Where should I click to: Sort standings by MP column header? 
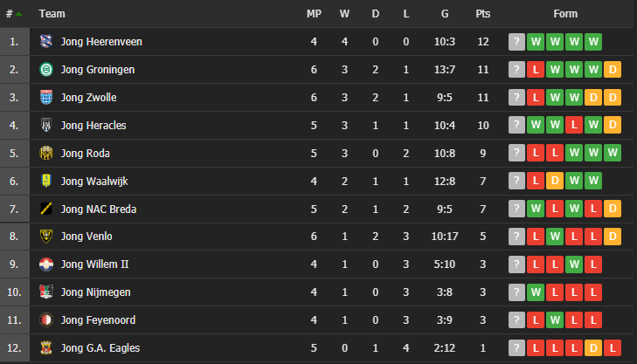314,14
